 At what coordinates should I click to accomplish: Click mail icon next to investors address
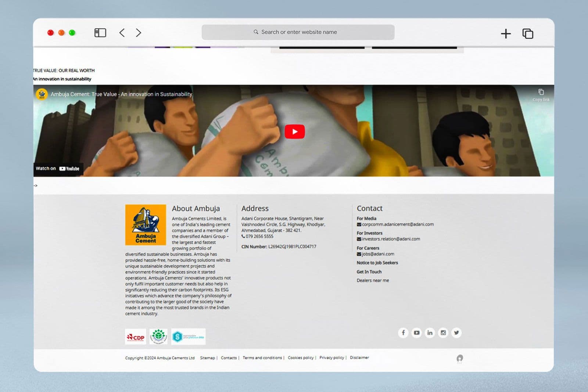point(359,239)
